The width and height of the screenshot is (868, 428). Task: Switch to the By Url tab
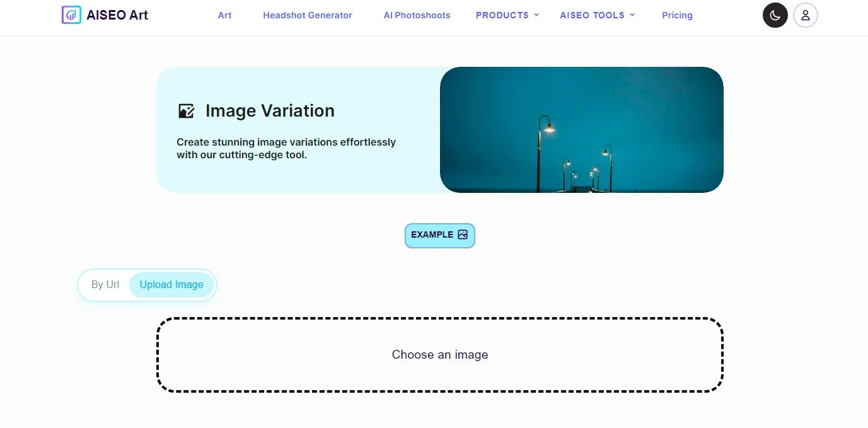coord(105,285)
